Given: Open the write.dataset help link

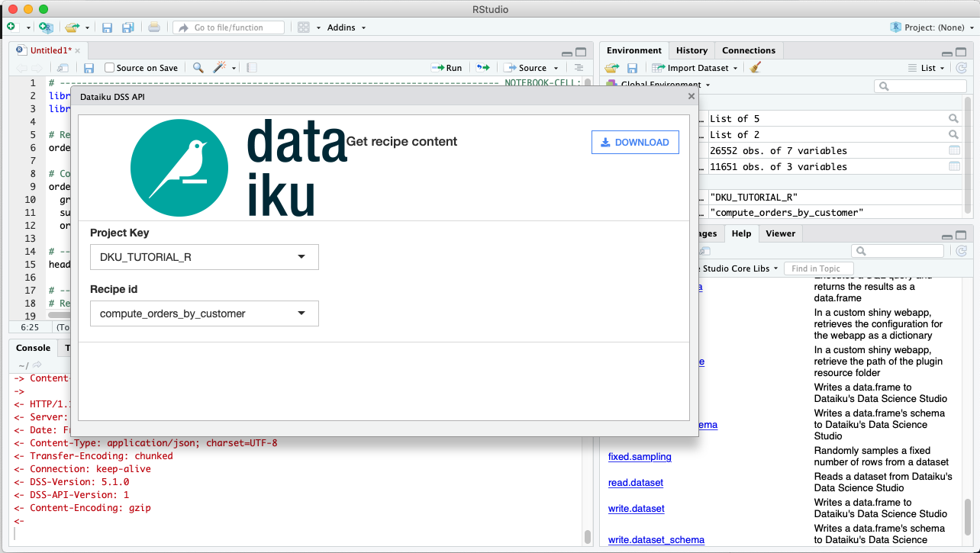Looking at the screenshot, I should click(637, 509).
